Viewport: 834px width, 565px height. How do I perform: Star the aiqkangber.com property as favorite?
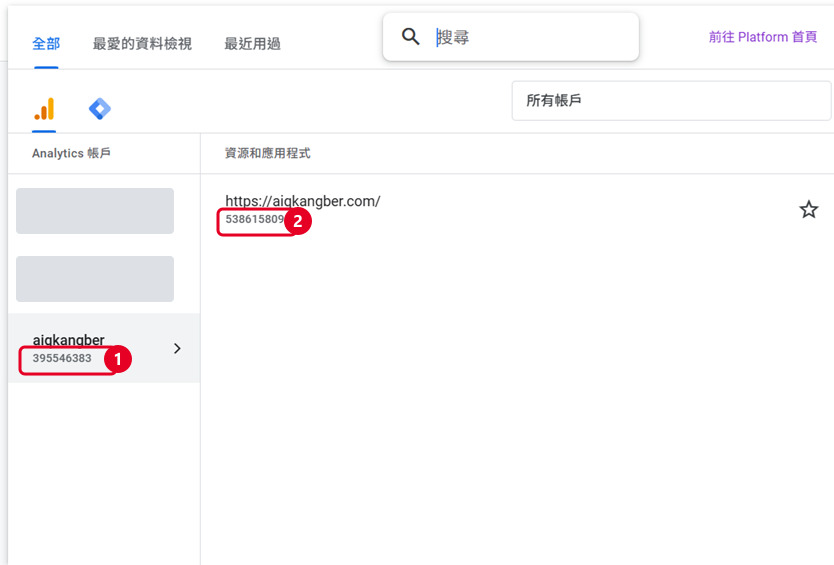[x=808, y=210]
